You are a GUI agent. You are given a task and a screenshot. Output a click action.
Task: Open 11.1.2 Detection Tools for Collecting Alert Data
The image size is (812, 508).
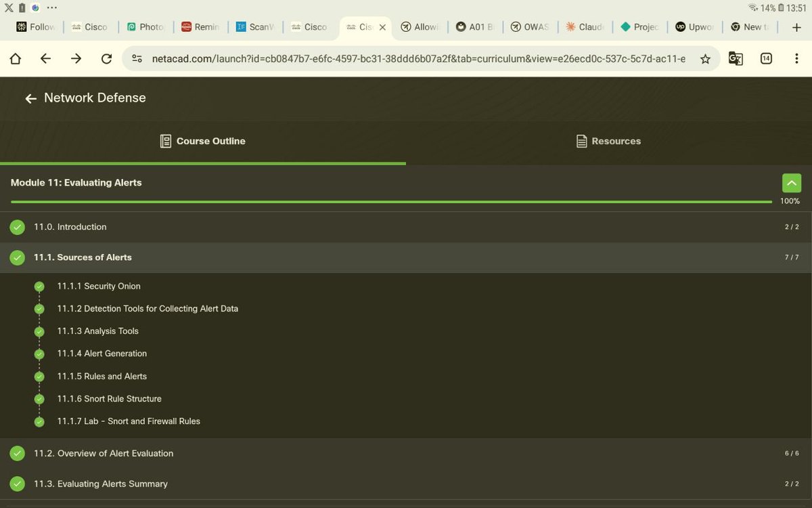(x=148, y=309)
